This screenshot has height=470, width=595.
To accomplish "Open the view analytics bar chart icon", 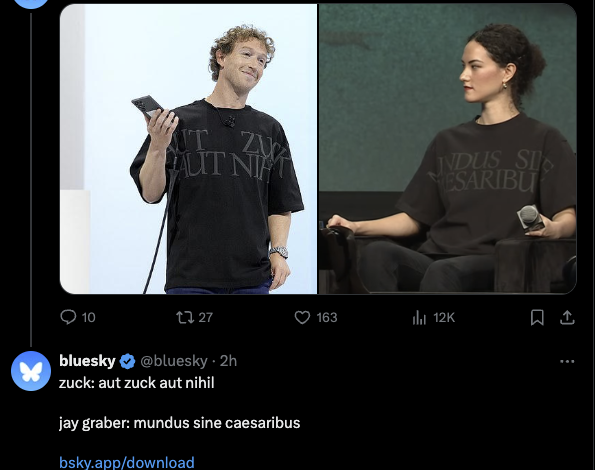I will 419,318.
